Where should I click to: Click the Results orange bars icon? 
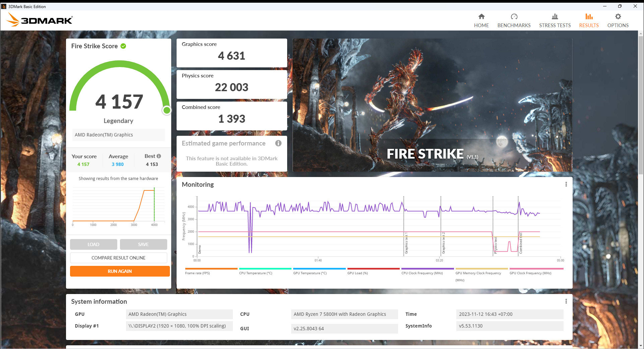click(x=589, y=16)
